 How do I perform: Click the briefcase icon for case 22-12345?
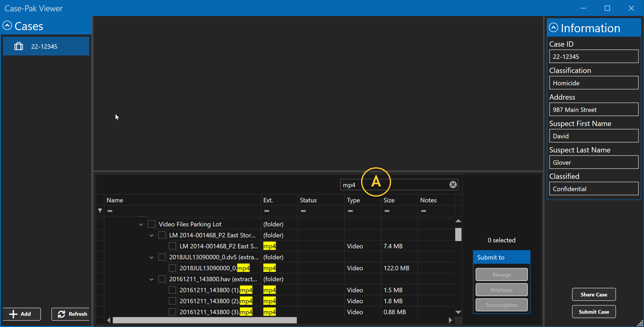(x=19, y=46)
